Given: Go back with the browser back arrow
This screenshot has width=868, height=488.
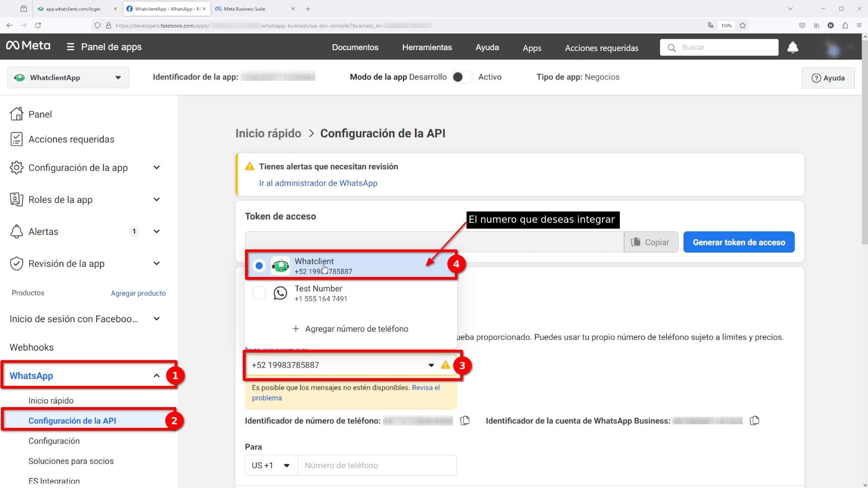Looking at the screenshot, I should [x=9, y=25].
